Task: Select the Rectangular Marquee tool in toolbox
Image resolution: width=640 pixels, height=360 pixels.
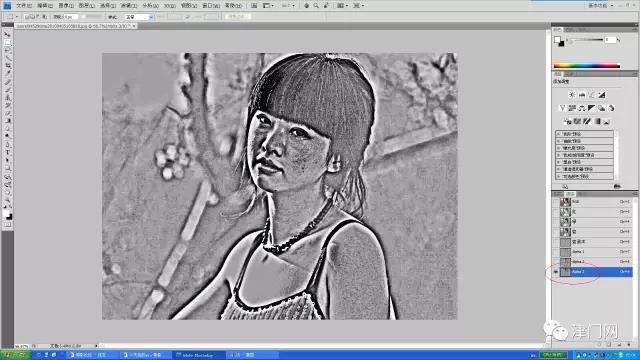Action: [x=7, y=42]
